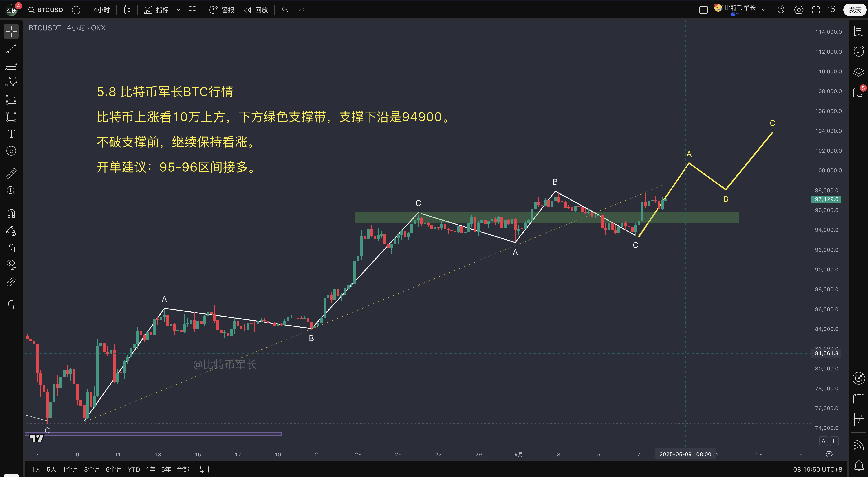This screenshot has width=868, height=477.
Task: Open the watchlist panel icon
Action: click(x=859, y=31)
